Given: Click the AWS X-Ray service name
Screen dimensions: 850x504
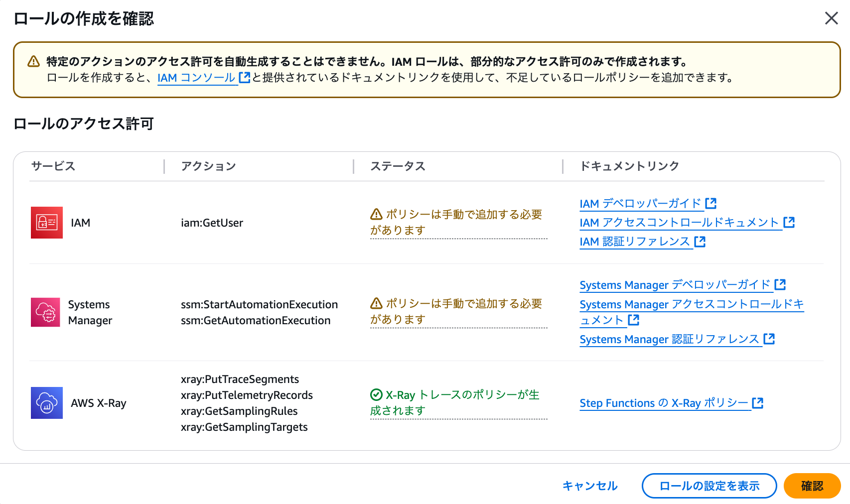Looking at the screenshot, I should 99,403.
